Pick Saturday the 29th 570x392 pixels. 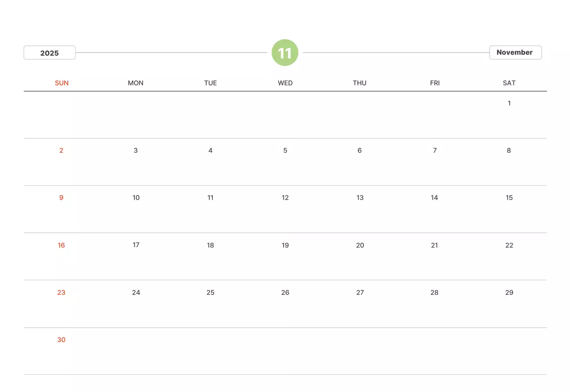pos(509,293)
